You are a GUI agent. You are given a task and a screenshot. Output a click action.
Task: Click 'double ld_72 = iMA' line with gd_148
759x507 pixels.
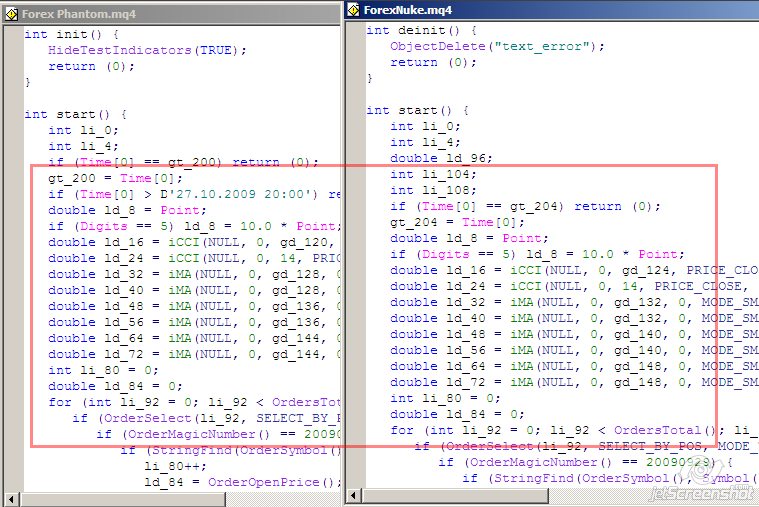click(x=575, y=382)
